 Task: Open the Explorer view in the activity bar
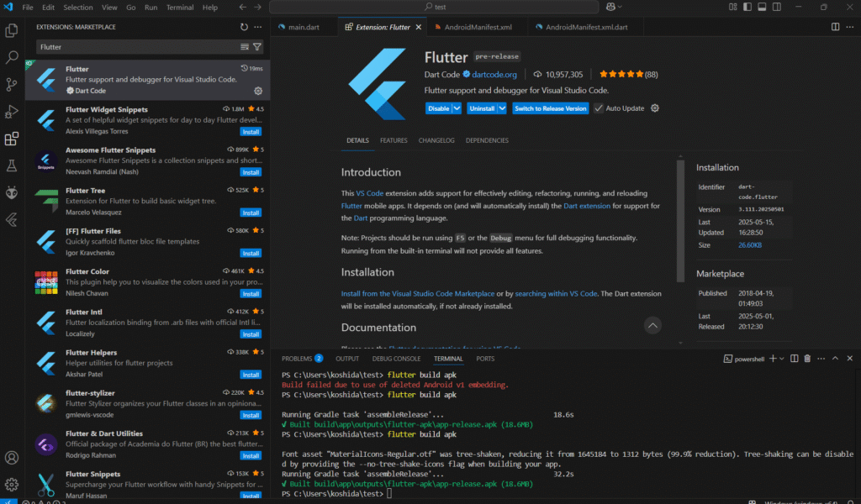(12, 31)
